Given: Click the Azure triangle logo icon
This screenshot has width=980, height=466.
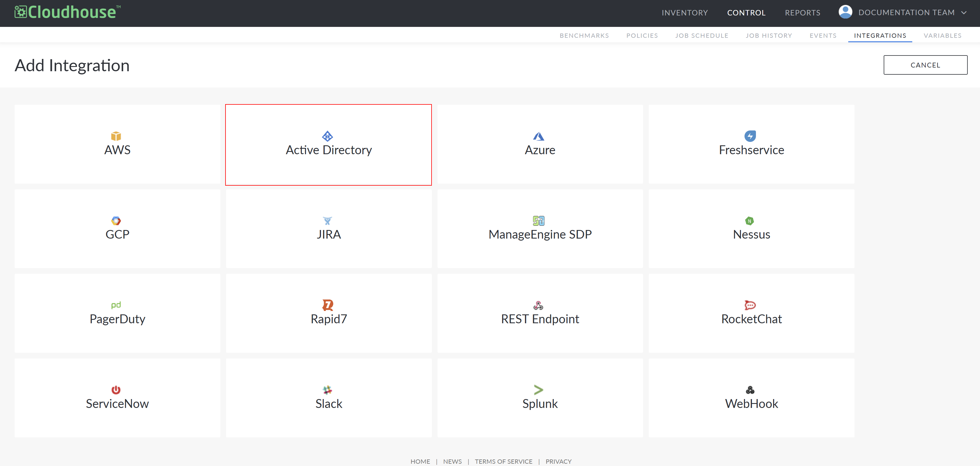Looking at the screenshot, I should click(x=538, y=136).
